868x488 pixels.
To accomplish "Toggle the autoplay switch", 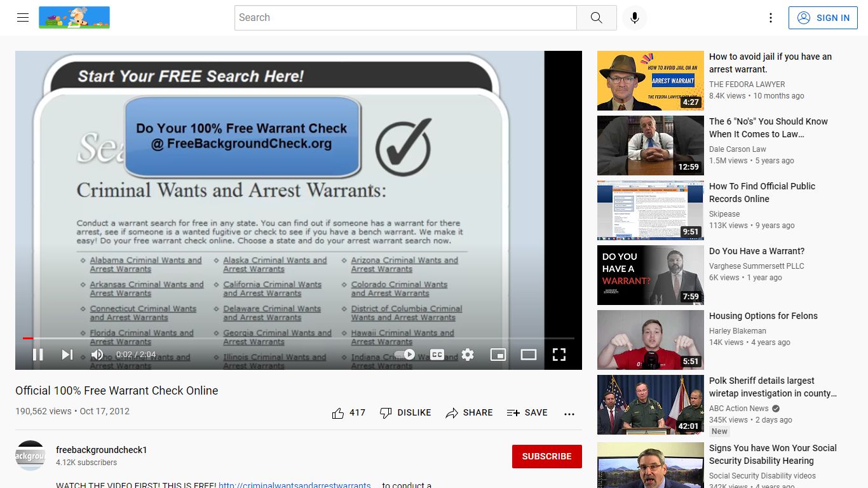I will pos(405,355).
